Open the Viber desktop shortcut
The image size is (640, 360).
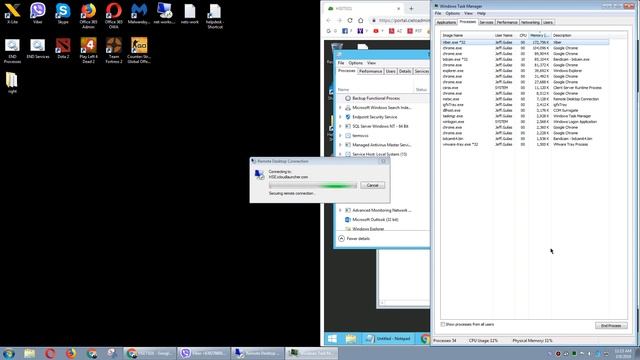38,13
